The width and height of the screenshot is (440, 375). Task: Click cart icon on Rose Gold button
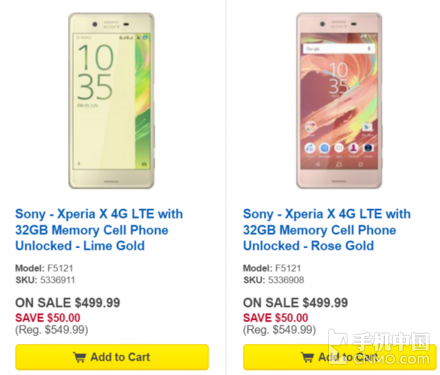click(x=307, y=357)
